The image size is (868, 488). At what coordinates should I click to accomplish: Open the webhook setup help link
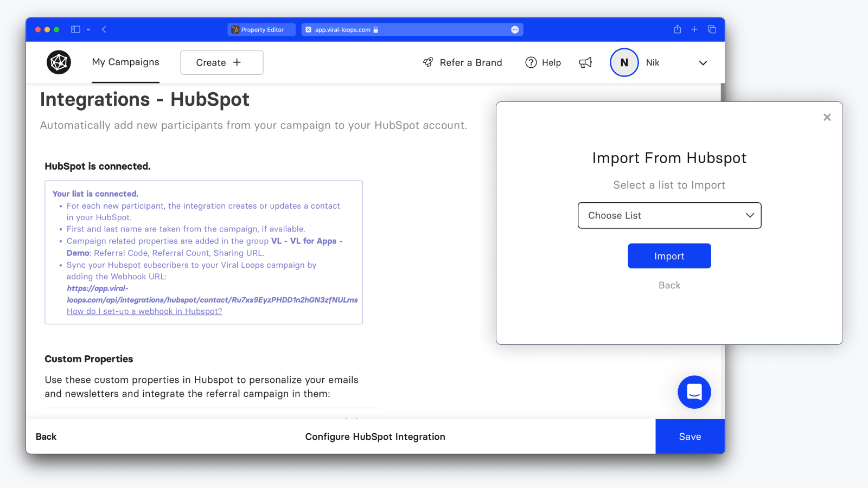[x=144, y=311]
